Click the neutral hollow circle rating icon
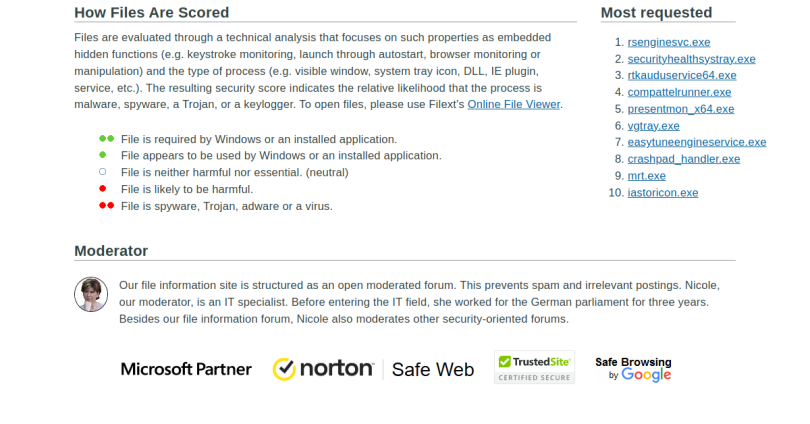 point(103,172)
